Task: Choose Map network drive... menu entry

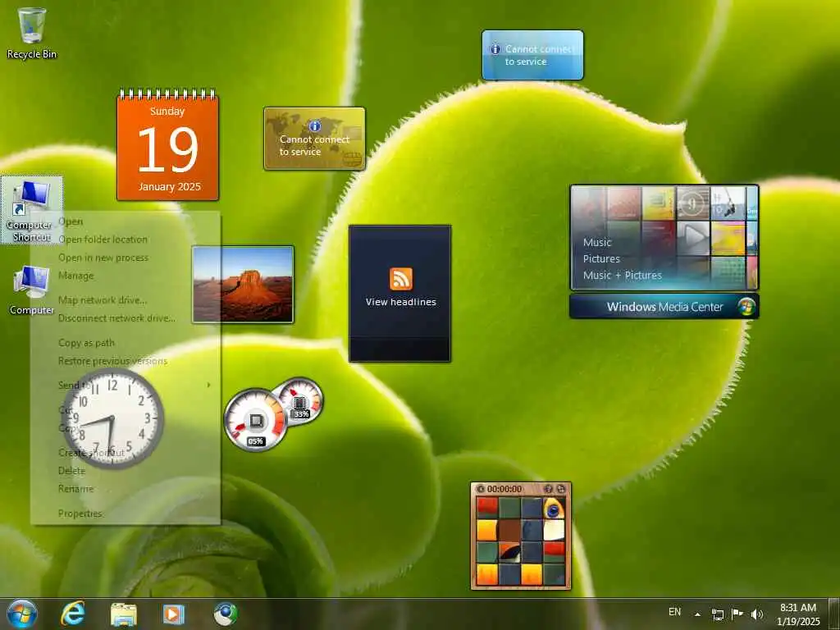Action: [x=103, y=300]
